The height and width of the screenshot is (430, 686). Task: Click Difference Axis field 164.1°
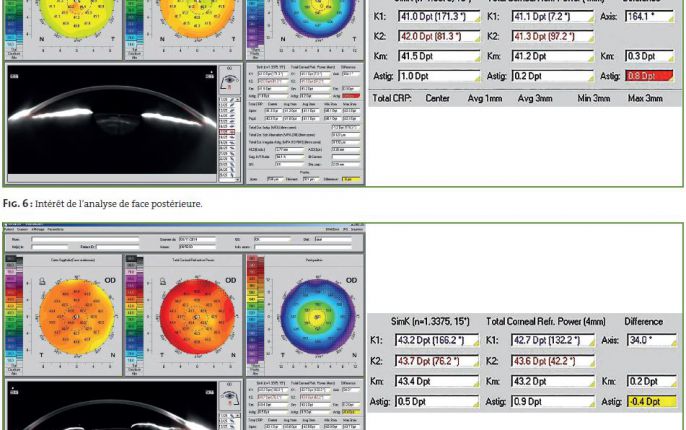[x=649, y=17]
